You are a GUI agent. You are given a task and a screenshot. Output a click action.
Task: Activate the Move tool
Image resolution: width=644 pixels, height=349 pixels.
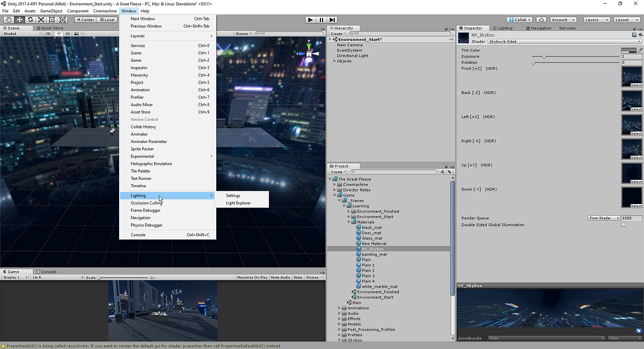coord(19,19)
